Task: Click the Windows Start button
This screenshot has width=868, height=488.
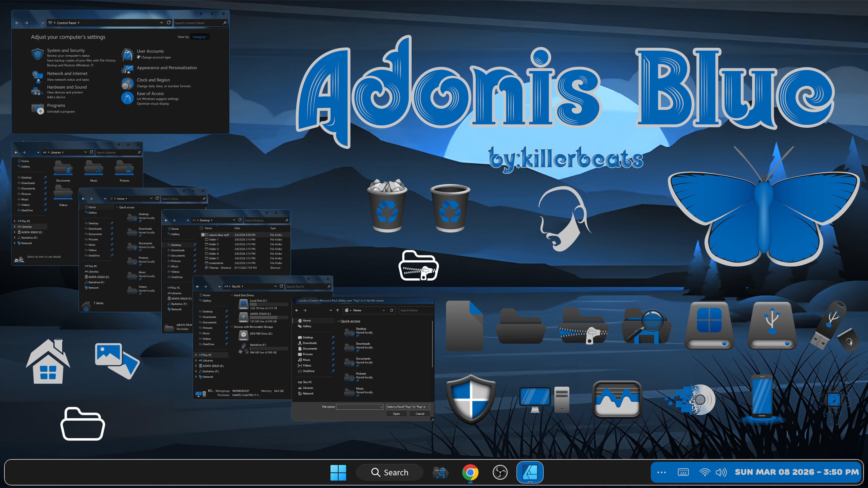Action: [338, 472]
